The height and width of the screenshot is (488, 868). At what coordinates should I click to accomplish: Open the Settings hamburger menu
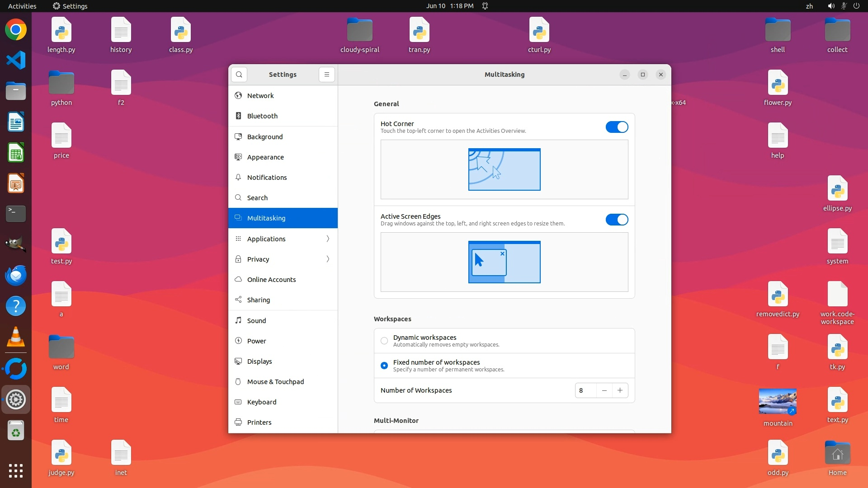pos(327,75)
